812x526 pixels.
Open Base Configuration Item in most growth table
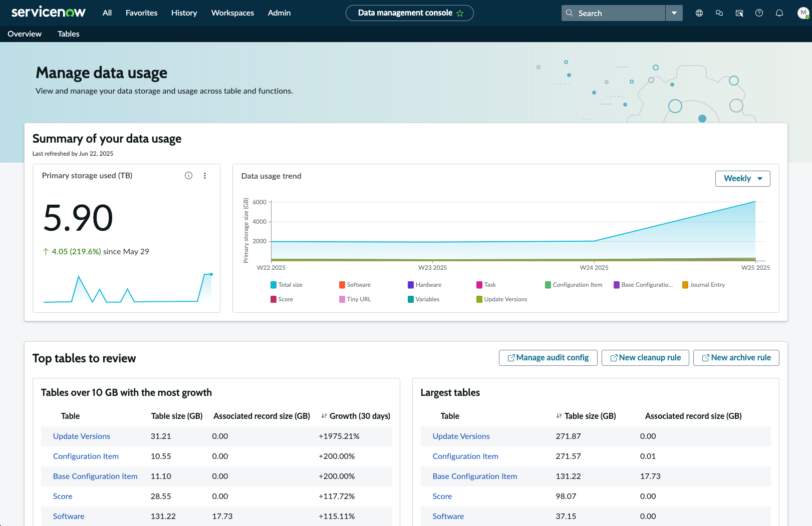(x=95, y=476)
